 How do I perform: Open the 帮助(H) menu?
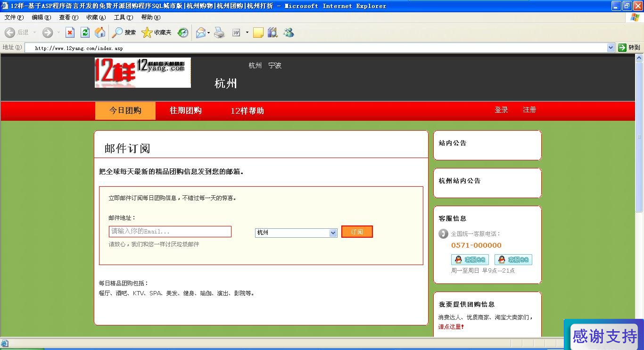click(x=151, y=17)
